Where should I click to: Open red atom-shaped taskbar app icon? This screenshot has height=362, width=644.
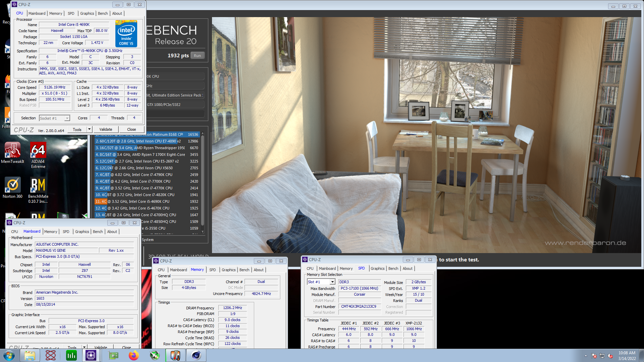click(x=51, y=355)
